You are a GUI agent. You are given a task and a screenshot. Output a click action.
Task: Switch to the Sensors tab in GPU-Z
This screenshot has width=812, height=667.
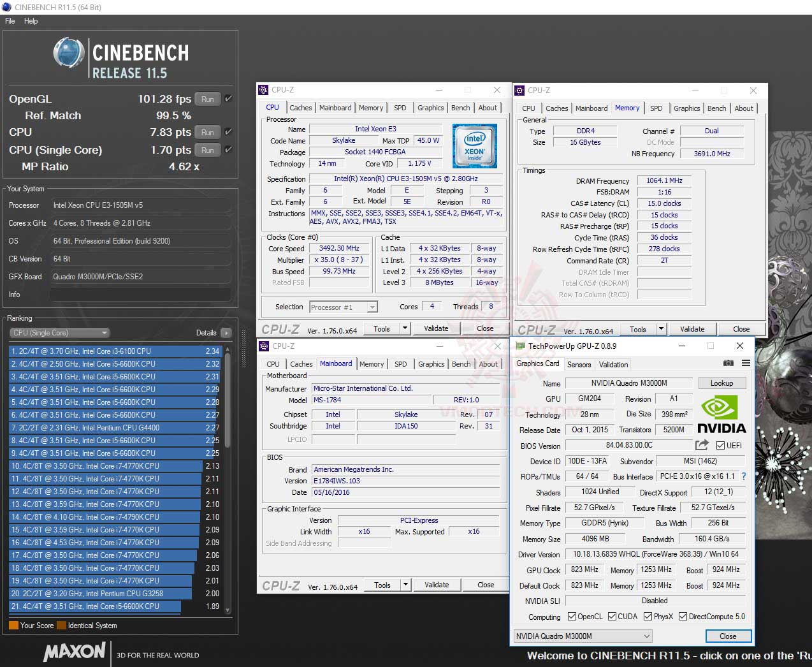(579, 364)
